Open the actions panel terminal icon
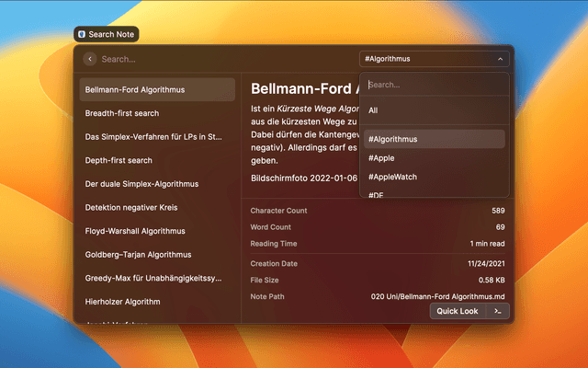Image resolution: width=588 pixels, height=368 pixels. click(x=497, y=311)
